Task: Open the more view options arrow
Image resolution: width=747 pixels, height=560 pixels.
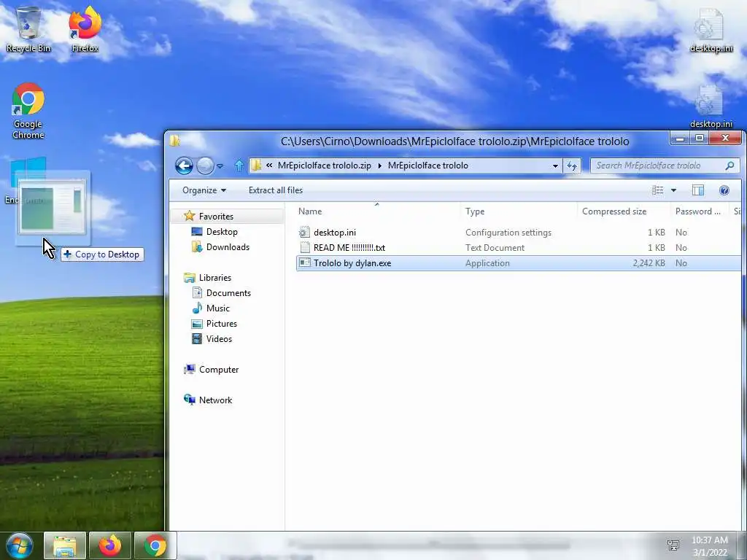Action: coord(673,190)
